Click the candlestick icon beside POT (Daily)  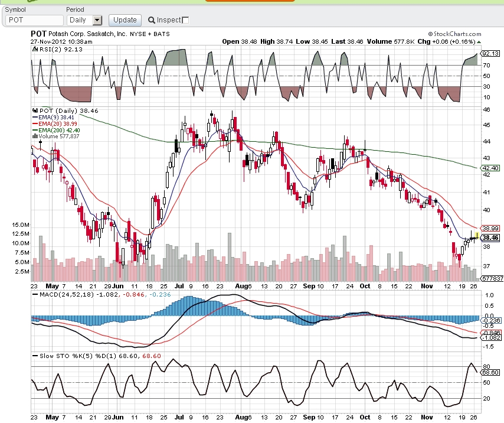point(35,110)
